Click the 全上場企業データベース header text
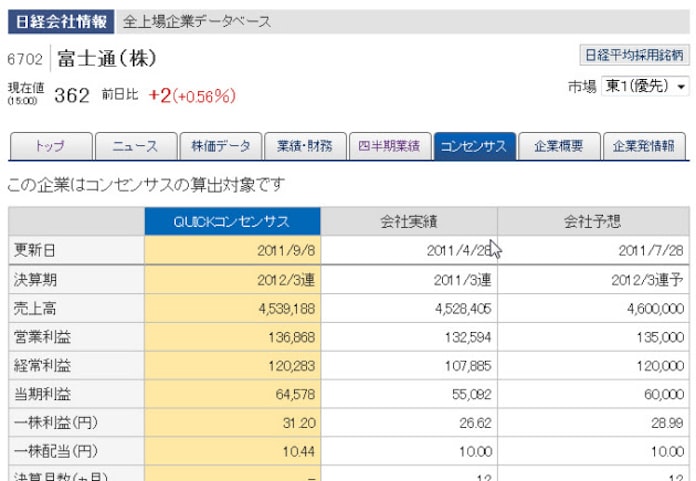Screen dimensions: 696x481 tap(197, 21)
